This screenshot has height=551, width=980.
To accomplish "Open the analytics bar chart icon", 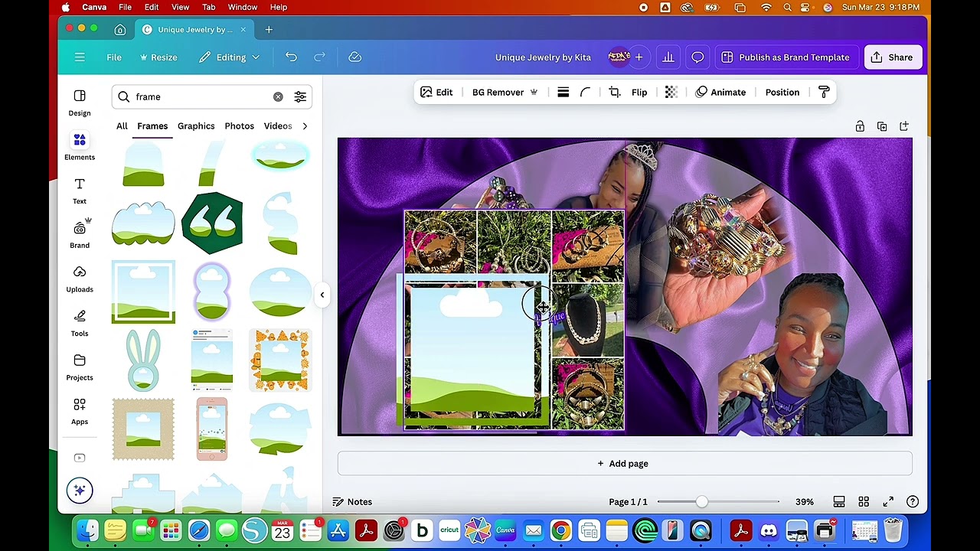I will pyautogui.click(x=668, y=57).
